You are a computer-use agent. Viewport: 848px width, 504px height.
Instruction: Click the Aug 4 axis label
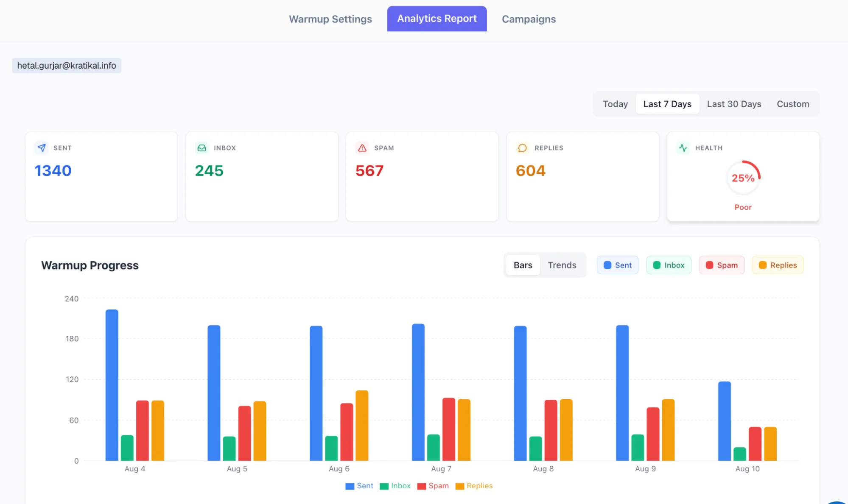pos(135,469)
